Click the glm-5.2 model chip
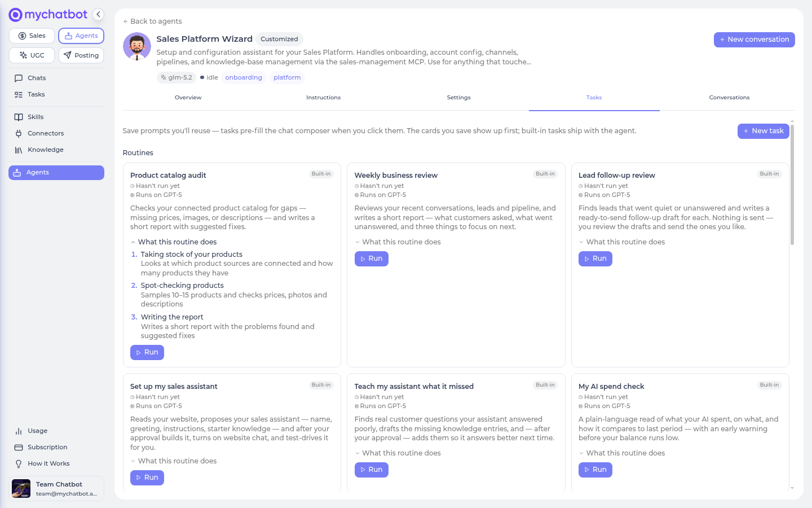812x508 pixels. [x=176, y=77]
